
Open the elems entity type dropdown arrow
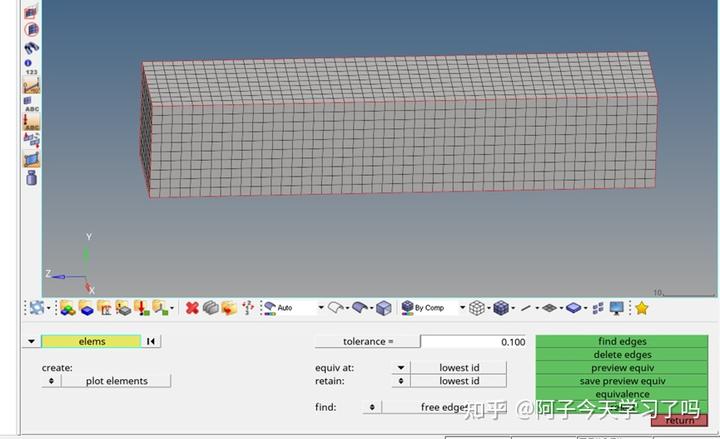pos(31,341)
